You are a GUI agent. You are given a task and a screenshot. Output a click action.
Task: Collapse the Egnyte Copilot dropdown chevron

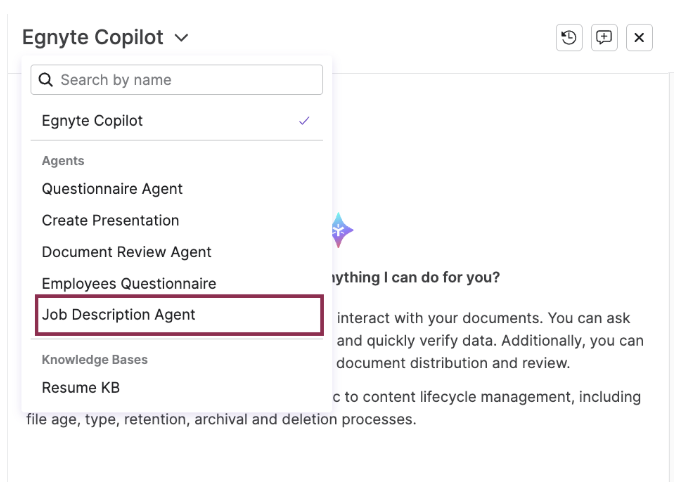181,38
